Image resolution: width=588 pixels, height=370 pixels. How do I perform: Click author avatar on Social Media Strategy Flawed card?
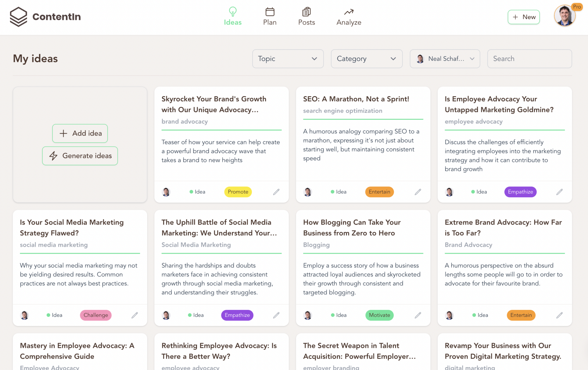(25, 315)
